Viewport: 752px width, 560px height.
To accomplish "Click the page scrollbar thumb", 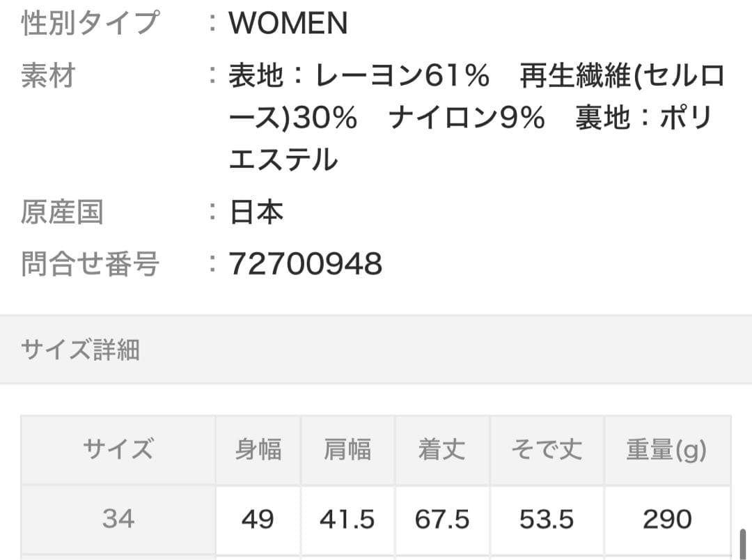I will click(742, 543).
